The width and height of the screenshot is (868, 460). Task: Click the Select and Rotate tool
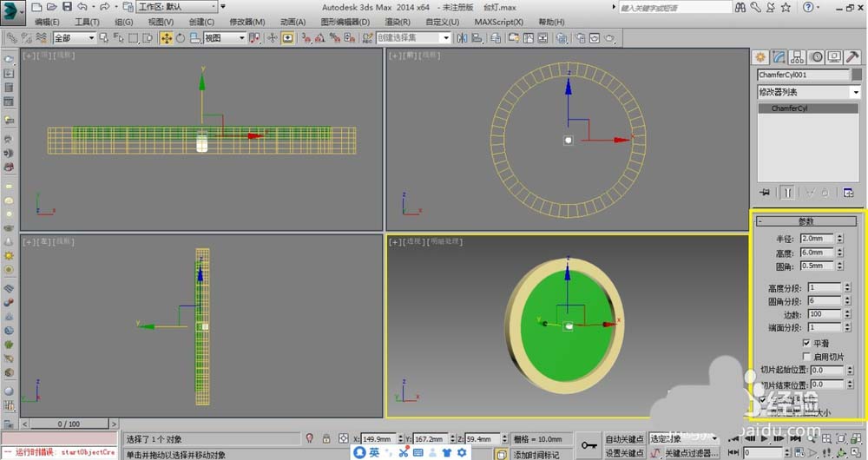[x=181, y=38]
